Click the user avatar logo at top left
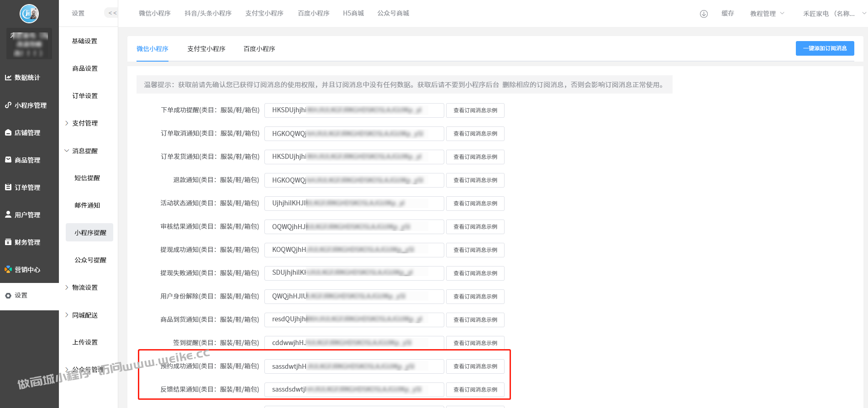Image resolution: width=868 pixels, height=408 pixels. tap(29, 14)
